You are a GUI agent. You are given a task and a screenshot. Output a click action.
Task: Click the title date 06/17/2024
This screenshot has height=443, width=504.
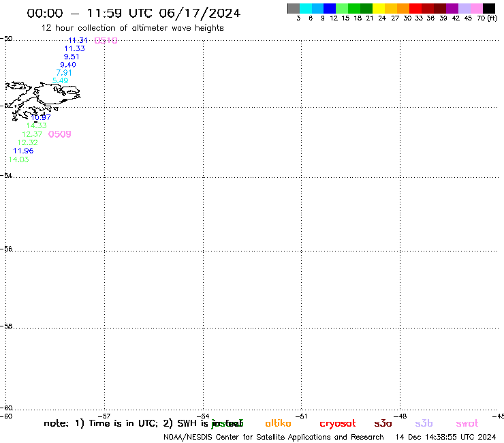coord(200,13)
